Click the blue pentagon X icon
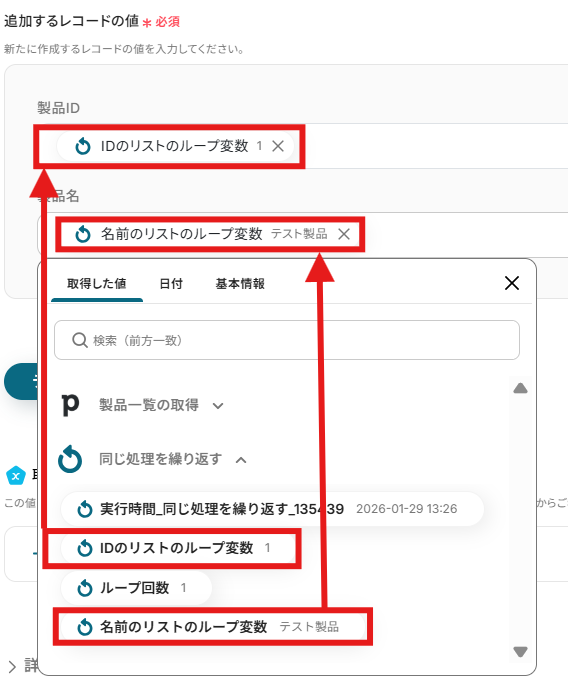Screen dimensions: 568x682 click(x=16, y=475)
